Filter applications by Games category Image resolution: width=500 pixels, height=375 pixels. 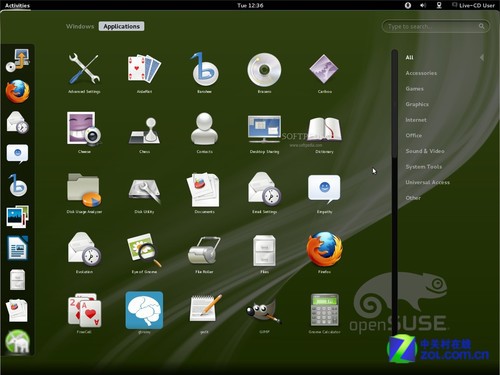[x=414, y=89]
